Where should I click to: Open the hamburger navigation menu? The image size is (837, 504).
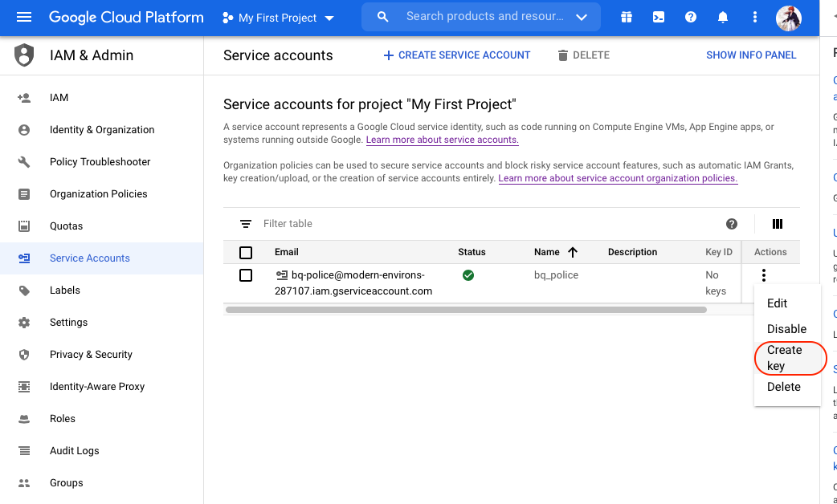24,17
